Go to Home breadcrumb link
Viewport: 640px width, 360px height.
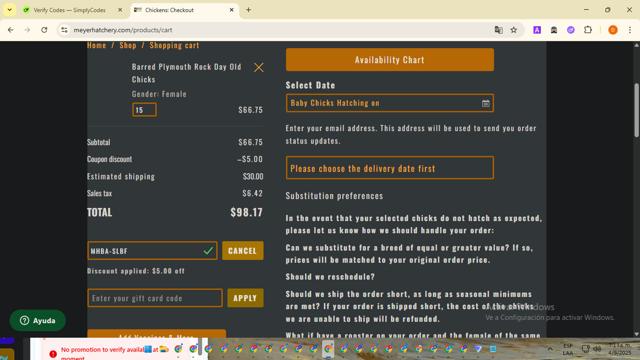(96, 45)
